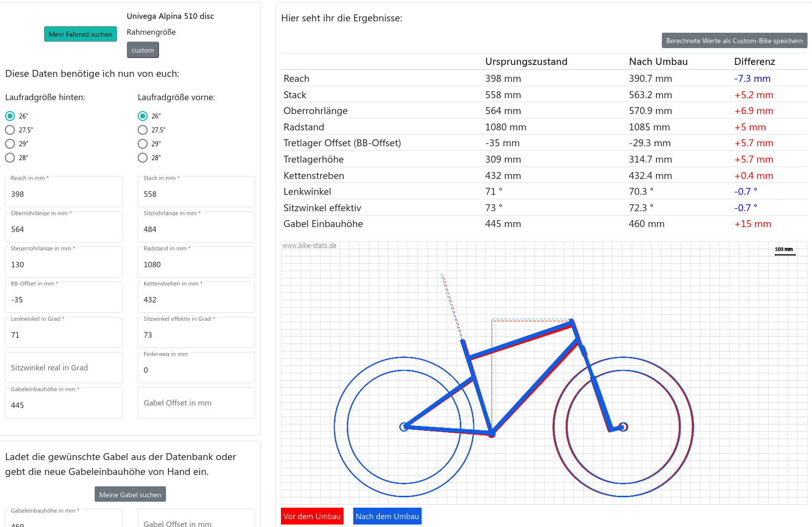The width and height of the screenshot is (812, 527).
Task: Click the blue Nach dem Umbau legend
Action: [387, 516]
